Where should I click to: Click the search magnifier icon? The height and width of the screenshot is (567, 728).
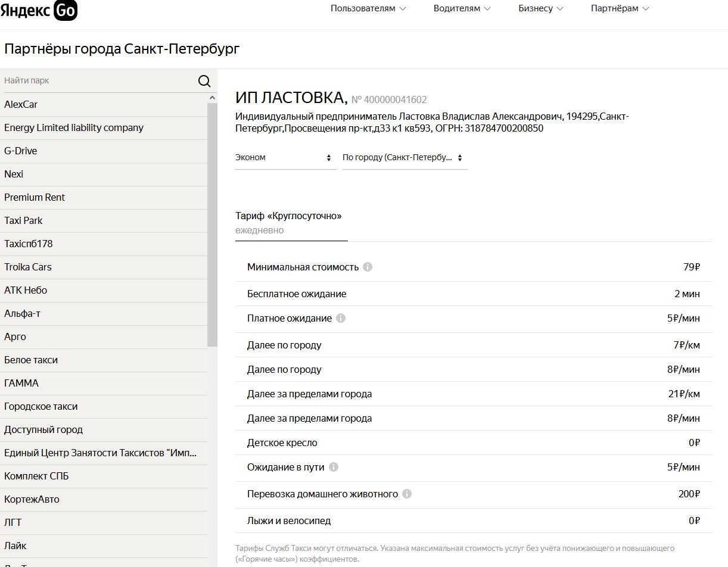click(x=204, y=81)
